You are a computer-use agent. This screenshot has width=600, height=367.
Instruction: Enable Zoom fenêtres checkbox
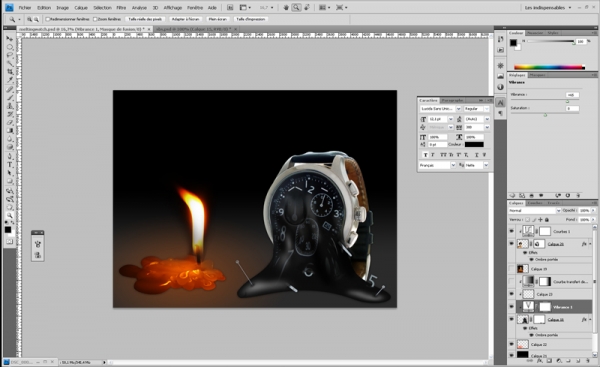pos(95,19)
